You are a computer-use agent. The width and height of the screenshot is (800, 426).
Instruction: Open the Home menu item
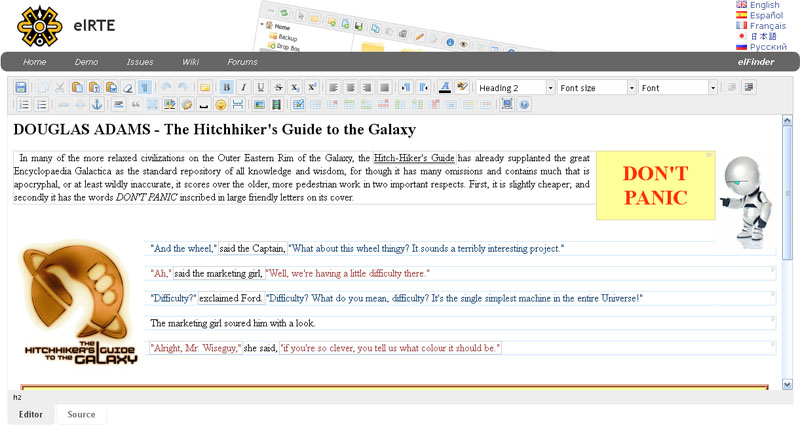click(x=34, y=62)
